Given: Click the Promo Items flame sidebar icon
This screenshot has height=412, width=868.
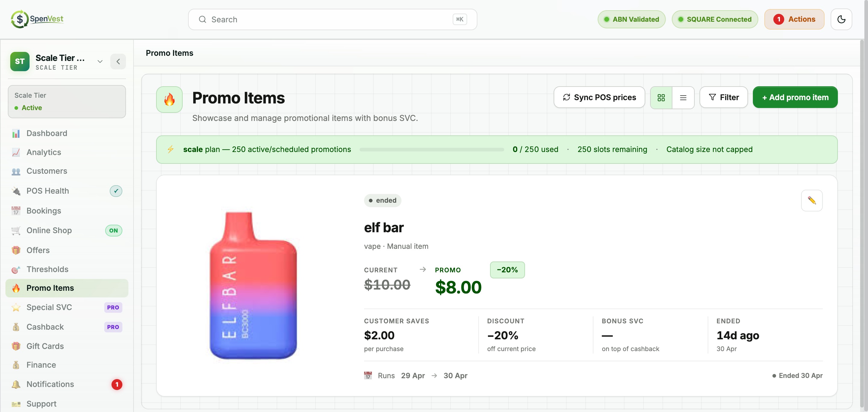Looking at the screenshot, I should pyautogui.click(x=16, y=288).
